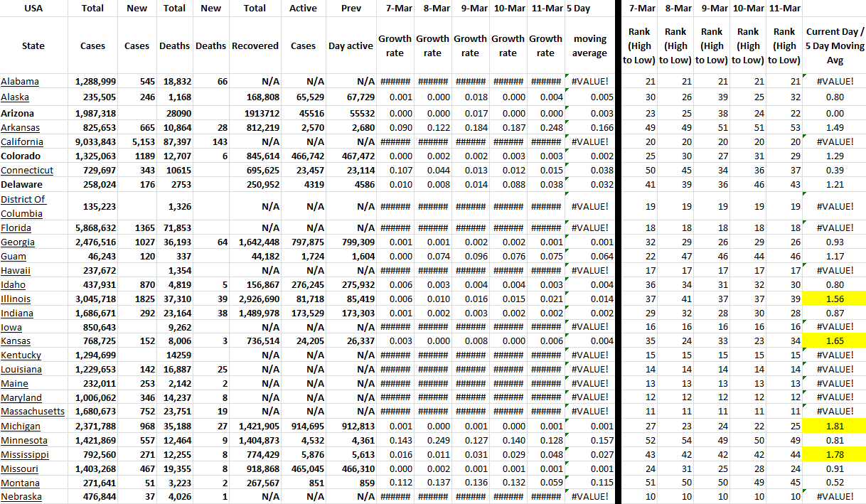Click the Illinois state link
866x504 pixels.
coord(16,299)
